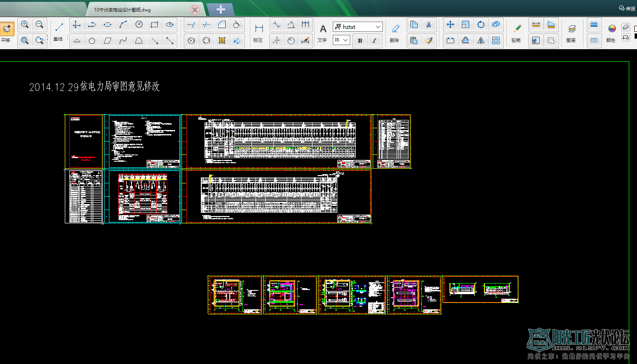
Task: Select the array grid tool
Action: point(496,40)
